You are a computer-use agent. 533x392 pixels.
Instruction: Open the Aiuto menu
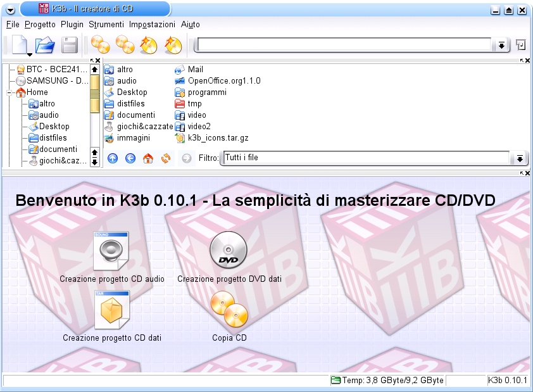pos(191,25)
